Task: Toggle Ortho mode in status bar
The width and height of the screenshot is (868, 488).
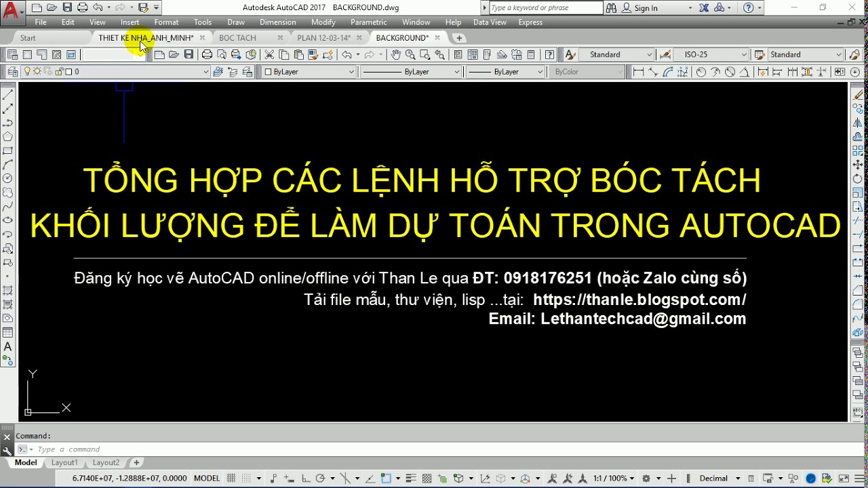Action: pos(305,479)
